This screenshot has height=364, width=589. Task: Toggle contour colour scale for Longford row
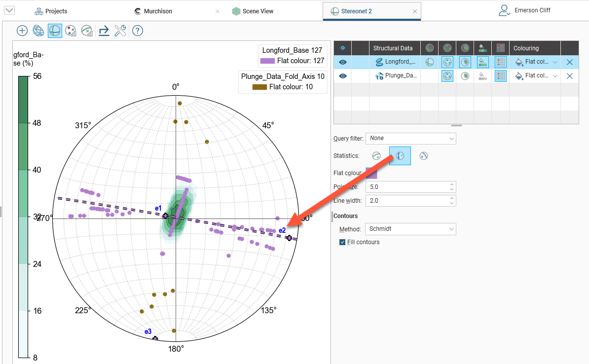[483, 62]
